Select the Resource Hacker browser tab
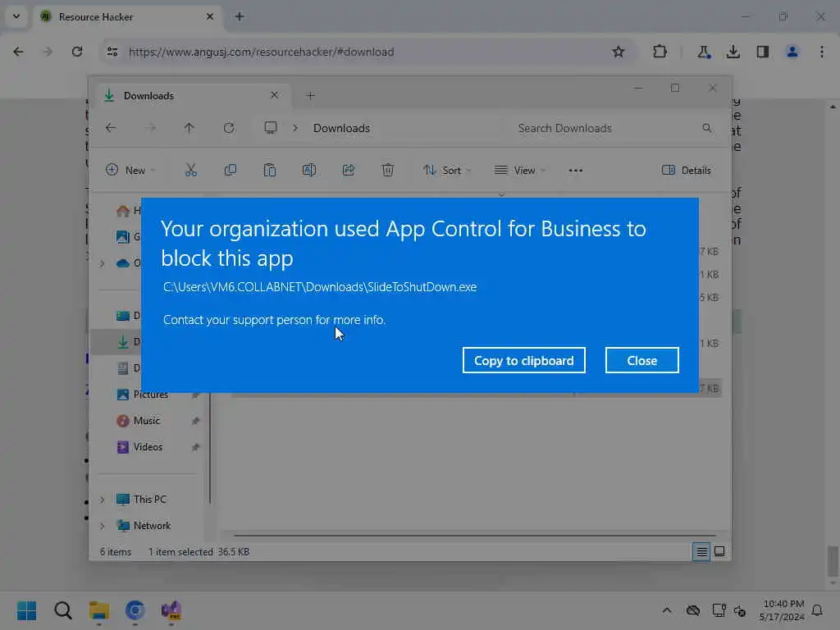840x630 pixels. [129, 17]
